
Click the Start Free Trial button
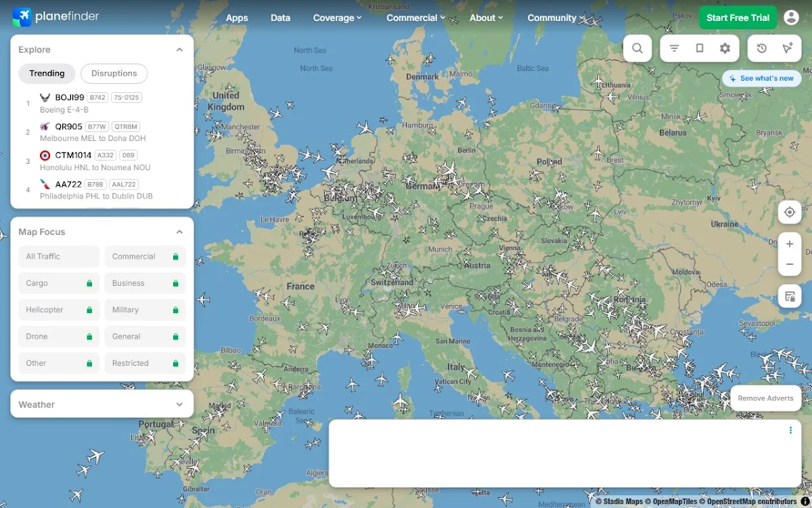coord(738,18)
